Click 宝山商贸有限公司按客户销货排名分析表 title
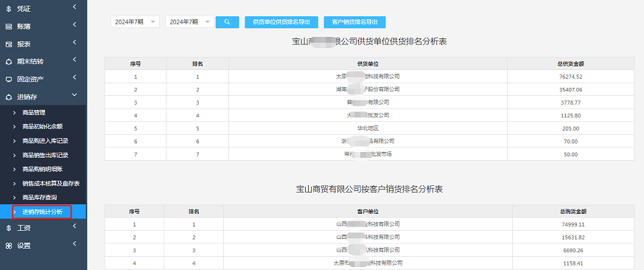 369,189
